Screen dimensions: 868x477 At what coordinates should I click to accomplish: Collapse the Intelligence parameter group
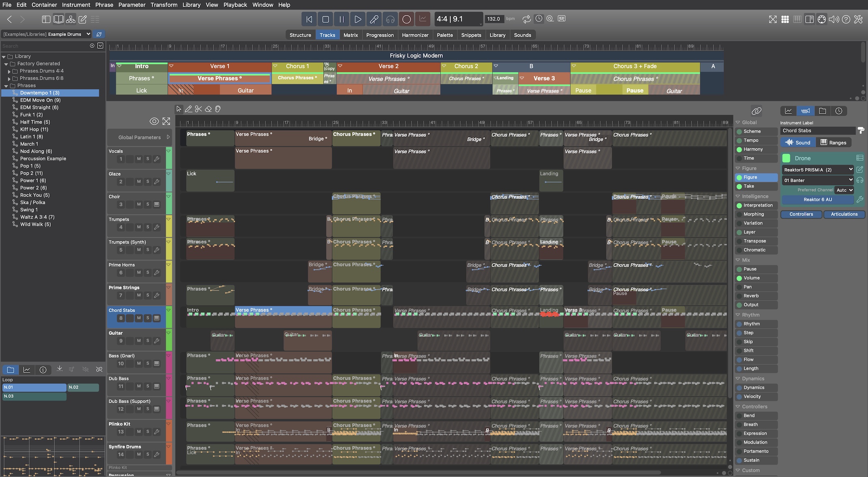click(x=738, y=196)
